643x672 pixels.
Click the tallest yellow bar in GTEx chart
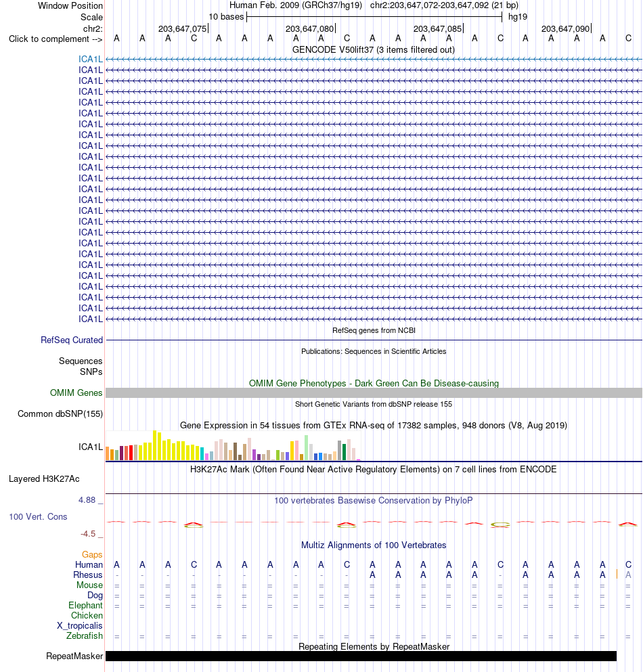pyautogui.click(x=155, y=445)
